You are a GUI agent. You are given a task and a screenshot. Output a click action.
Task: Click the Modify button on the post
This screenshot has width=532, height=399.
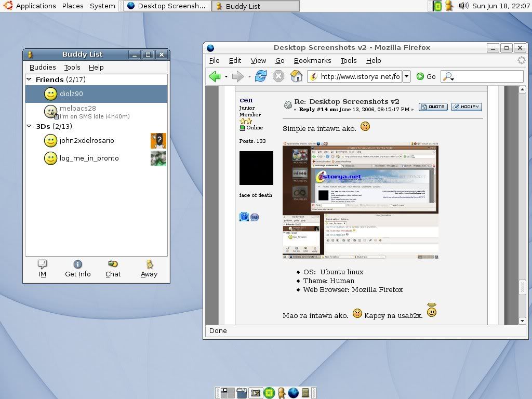point(466,107)
